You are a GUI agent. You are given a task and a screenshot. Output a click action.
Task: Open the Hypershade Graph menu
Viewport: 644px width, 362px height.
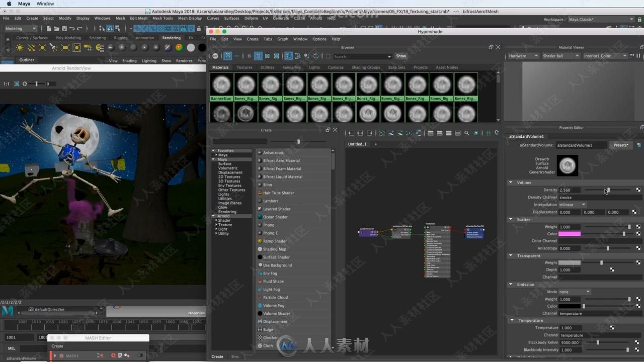[283, 39]
